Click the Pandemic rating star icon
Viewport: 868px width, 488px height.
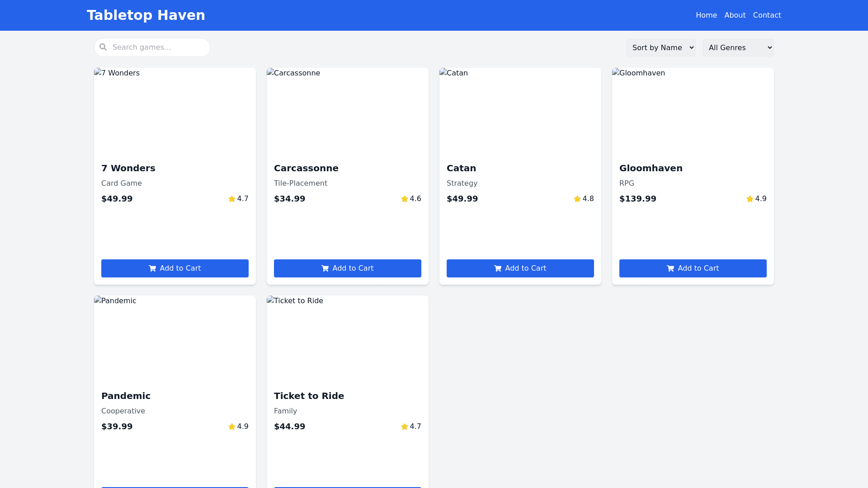click(x=232, y=427)
